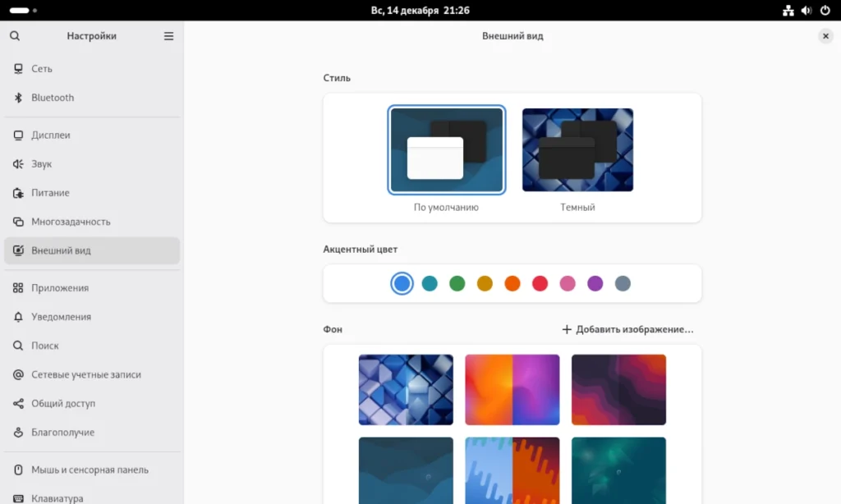
Task: Select the blue and orange drips wallpaper
Action: pos(512,471)
